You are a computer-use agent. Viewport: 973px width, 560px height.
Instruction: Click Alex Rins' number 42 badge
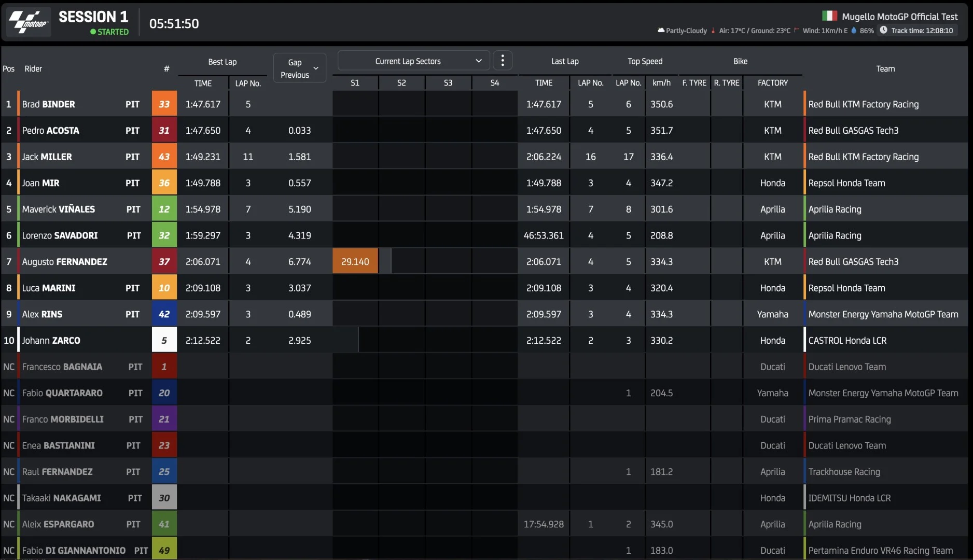164,314
